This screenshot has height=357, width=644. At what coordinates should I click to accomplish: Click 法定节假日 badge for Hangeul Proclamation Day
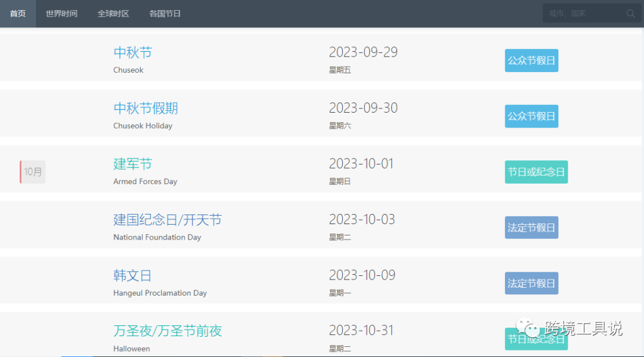click(x=531, y=283)
